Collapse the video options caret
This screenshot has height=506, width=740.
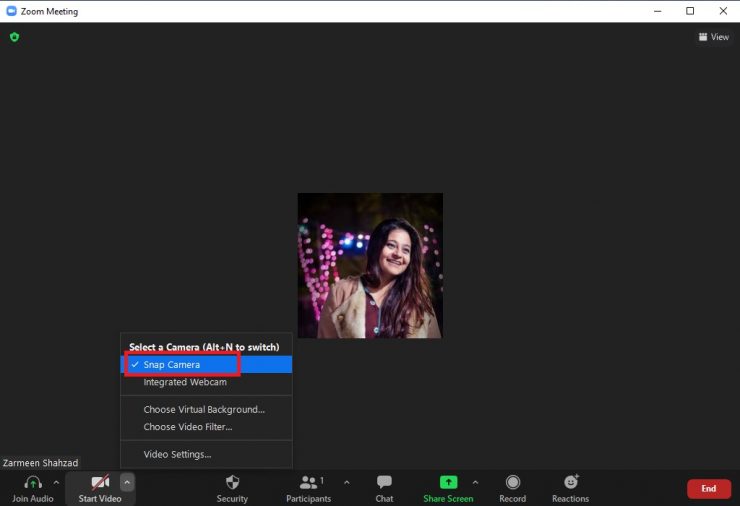[x=127, y=482]
